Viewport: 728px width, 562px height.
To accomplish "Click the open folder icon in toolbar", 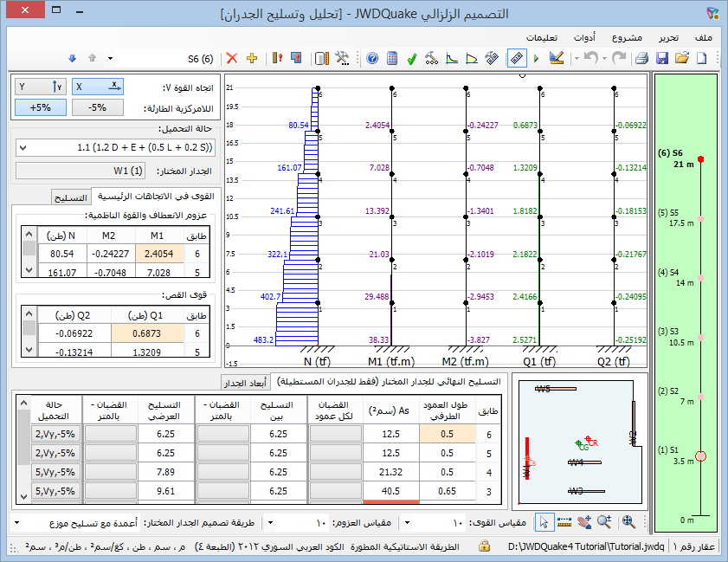I will 681,58.
